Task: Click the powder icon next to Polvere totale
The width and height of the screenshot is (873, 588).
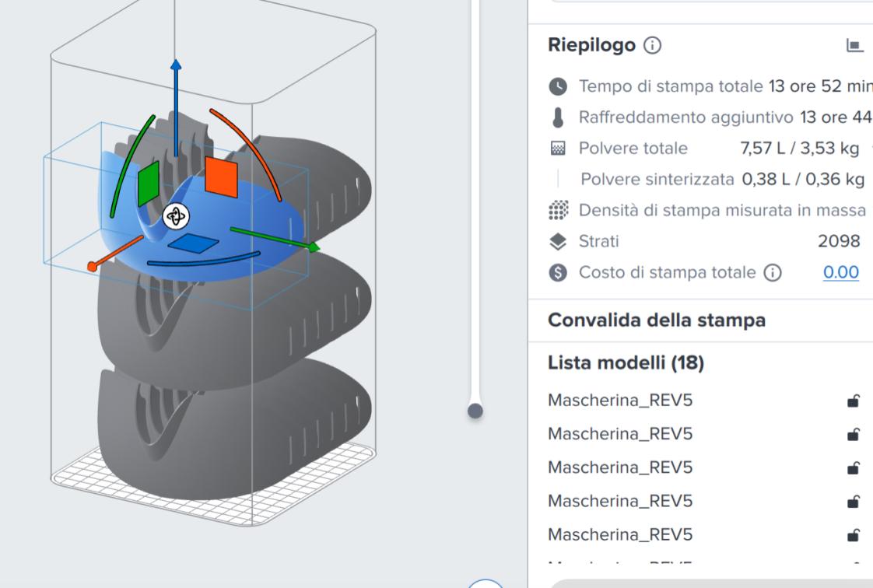Action: pos(558,149)
